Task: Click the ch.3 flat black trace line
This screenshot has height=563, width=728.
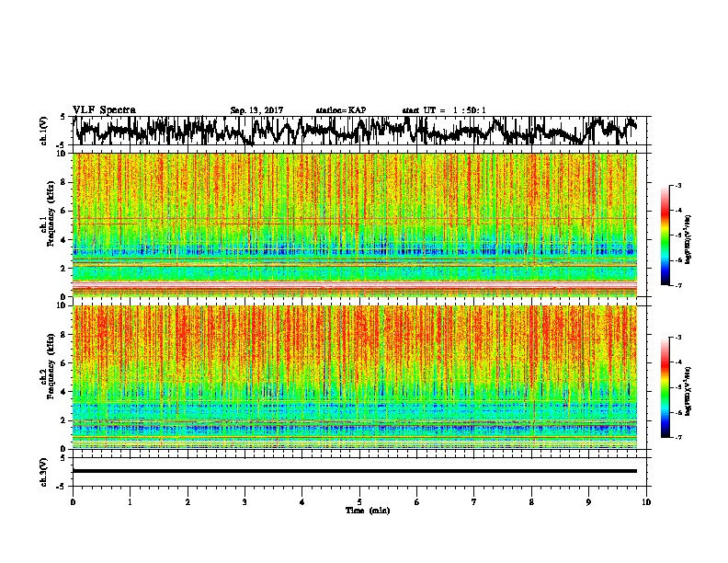Action: 355,471
